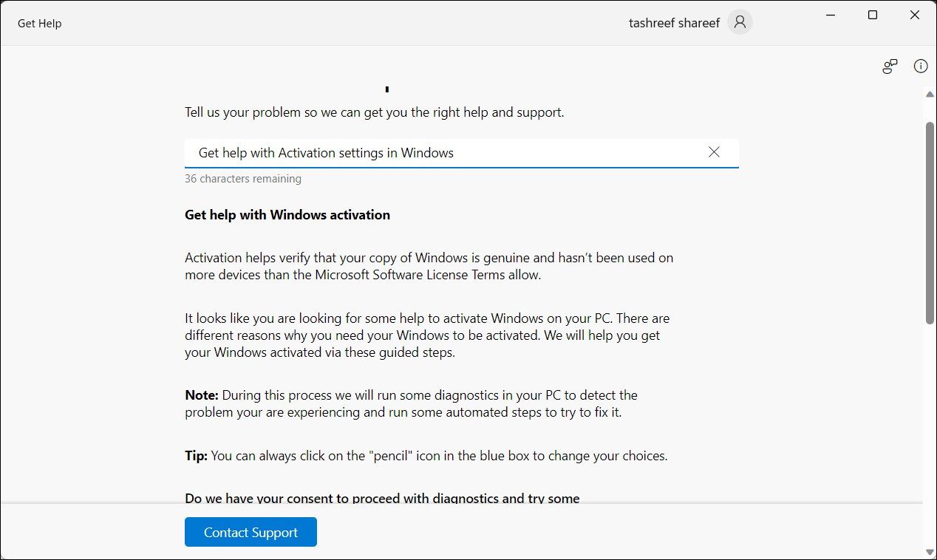The height and width of the screenshot is (560, 937).
Task: Click the vertical scrollbar thumb
Action: point(930,222)
